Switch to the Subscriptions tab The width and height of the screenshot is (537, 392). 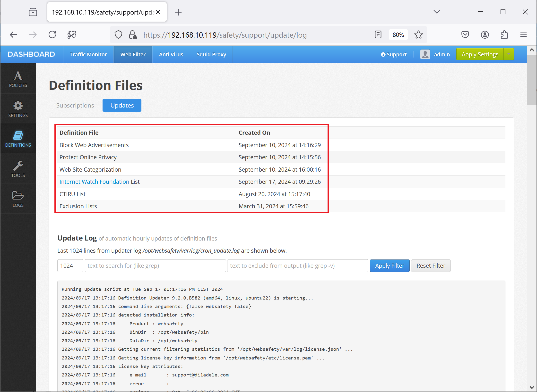click(75, 105)
